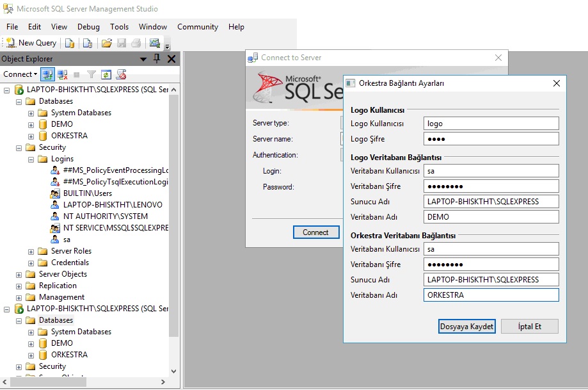Open Object Explorer window position menu

143,59
